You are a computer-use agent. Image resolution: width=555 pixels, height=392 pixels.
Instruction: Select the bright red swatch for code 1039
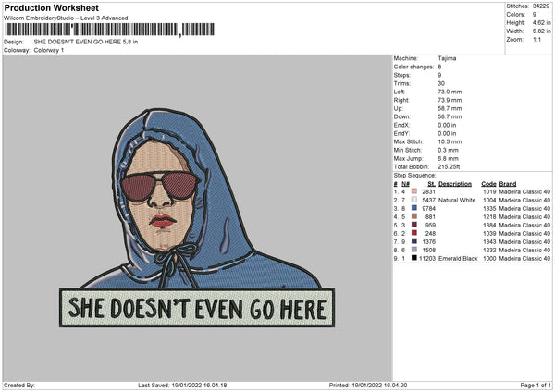(x=413, y=233)
